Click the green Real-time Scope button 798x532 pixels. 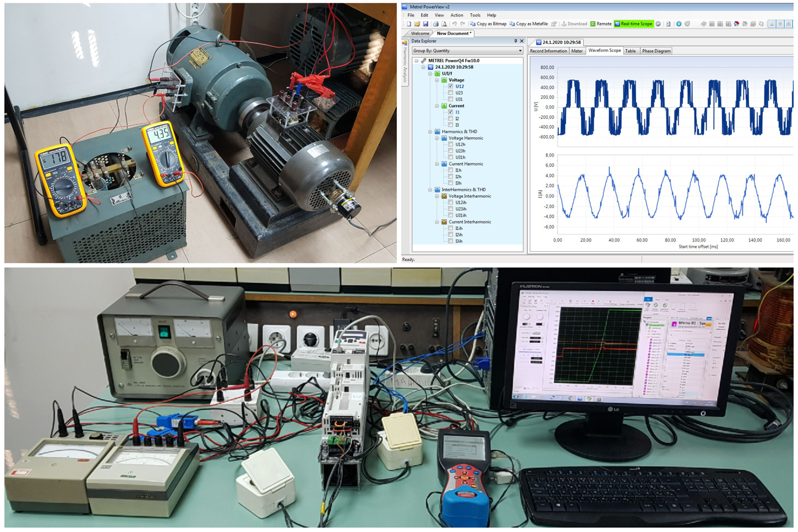coord(633,24)
